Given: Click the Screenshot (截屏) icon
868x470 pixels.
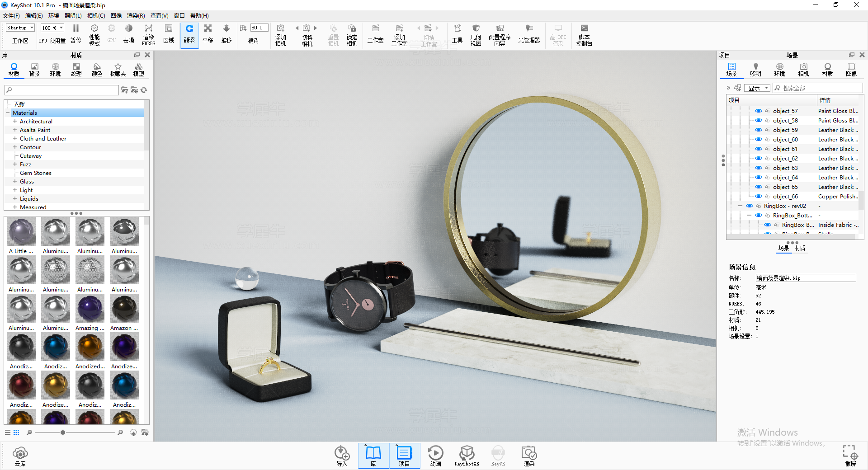Looking at the screenshot, I should tap(850, 456).
